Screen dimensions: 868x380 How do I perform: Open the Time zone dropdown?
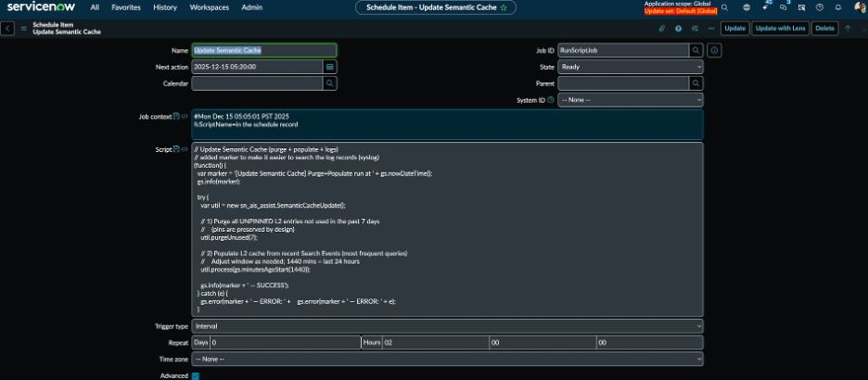447,359
